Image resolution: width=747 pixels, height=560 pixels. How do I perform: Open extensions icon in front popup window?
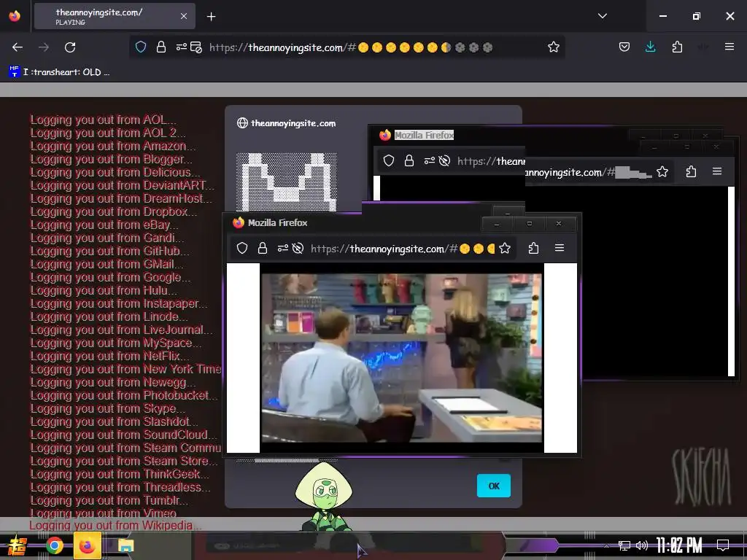click(533, 248)
